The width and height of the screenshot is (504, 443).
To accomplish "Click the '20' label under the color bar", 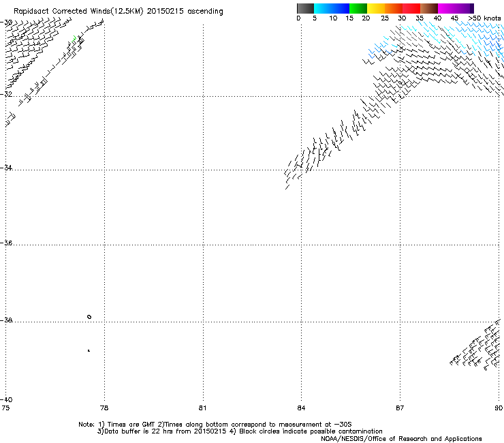I will point(366,18).
